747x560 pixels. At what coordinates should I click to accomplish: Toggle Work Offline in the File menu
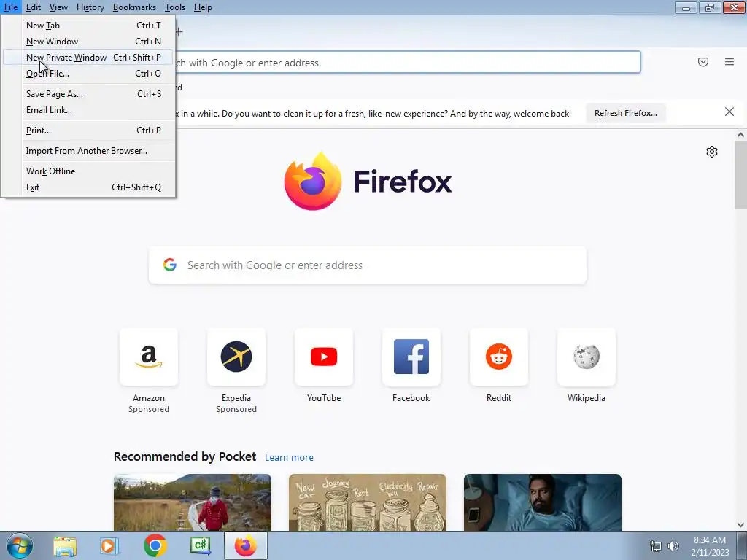click(88, 171)
